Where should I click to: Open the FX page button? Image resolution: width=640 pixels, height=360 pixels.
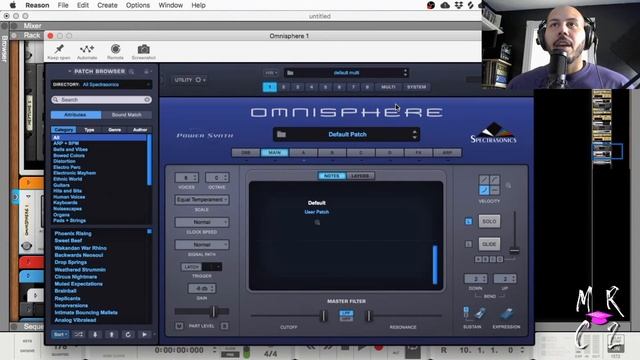point(418,153)
